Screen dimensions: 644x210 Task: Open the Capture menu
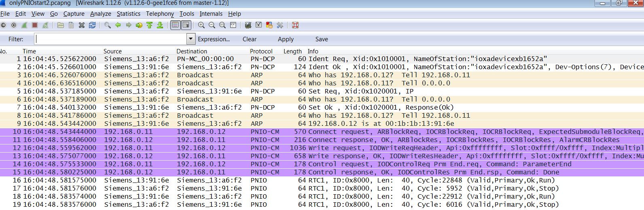pos(74,14)
